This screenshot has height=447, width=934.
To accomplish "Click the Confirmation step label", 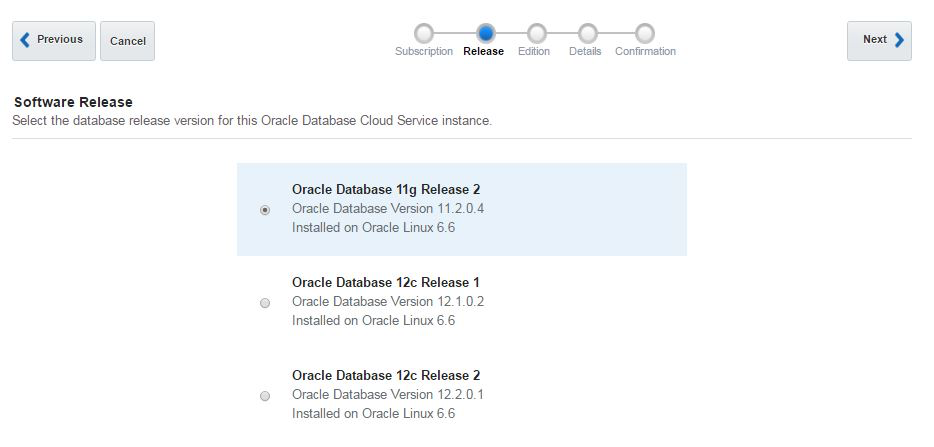I will (645, 52).
